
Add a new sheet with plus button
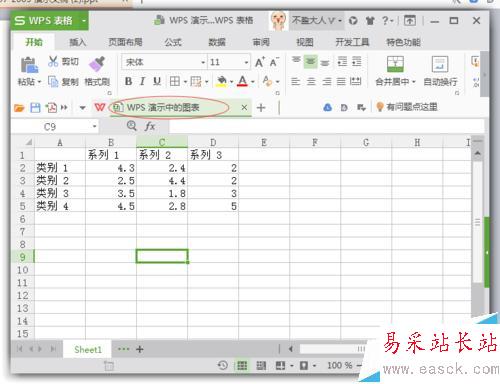(140, 349)
